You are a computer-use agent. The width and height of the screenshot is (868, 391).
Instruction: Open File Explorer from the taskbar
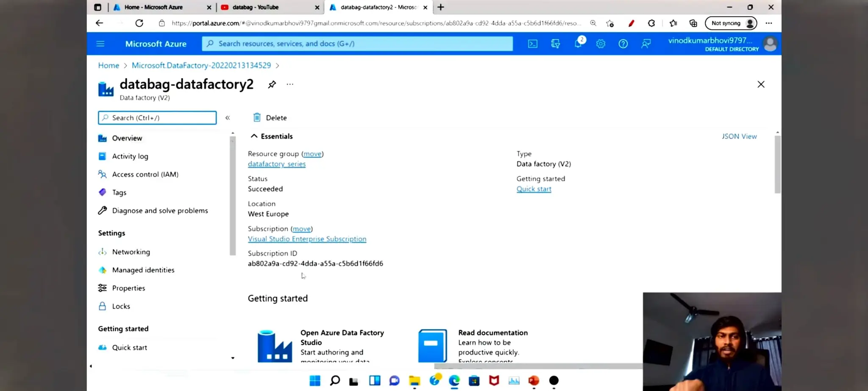coord(414,380)
